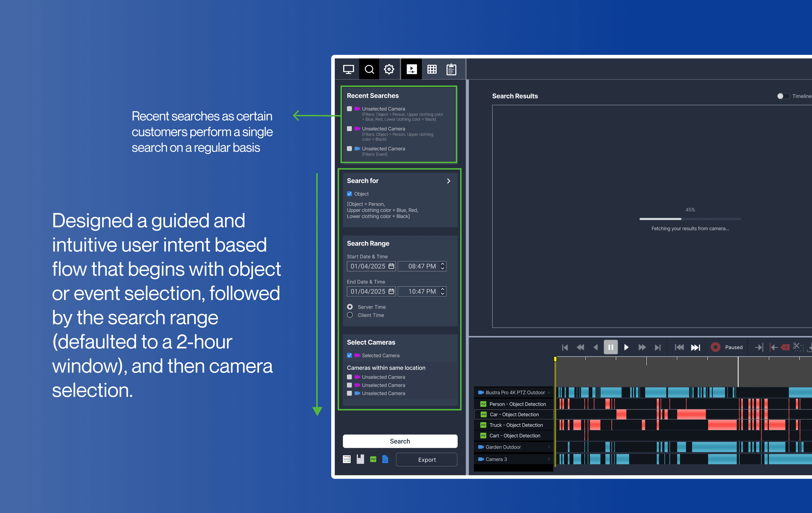Viewport: 812px width, 513px height.
Task: Open the search magnifier tab
Action: [x=369, y=69]
